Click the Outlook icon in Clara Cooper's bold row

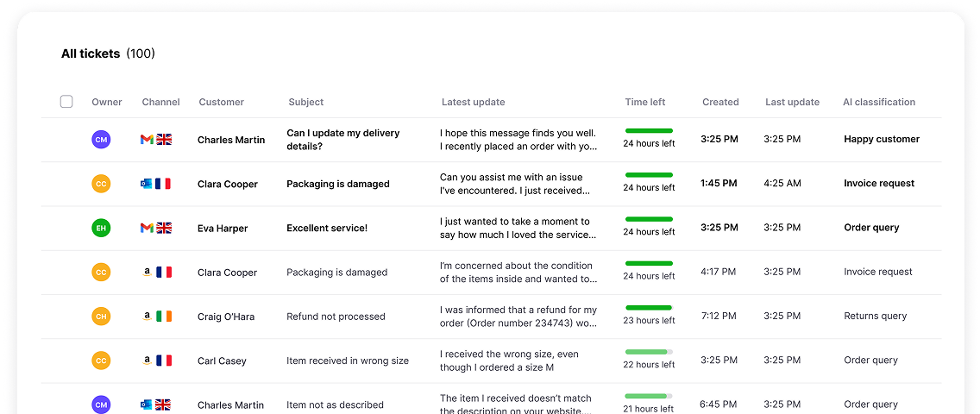147,184
